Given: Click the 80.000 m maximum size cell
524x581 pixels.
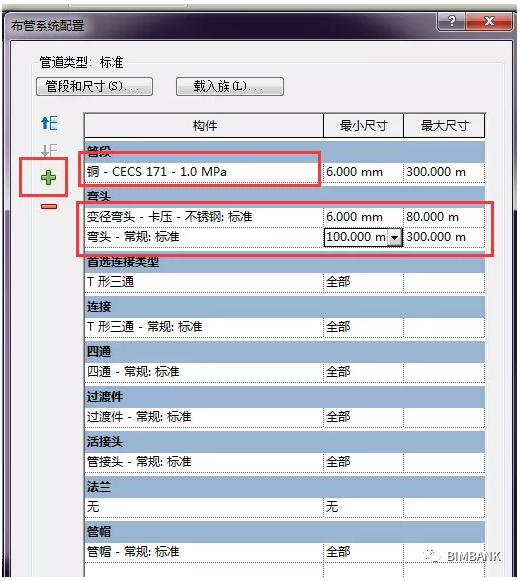Looking at the screenshot, I should pyautogui.click(x=444, y=217).
